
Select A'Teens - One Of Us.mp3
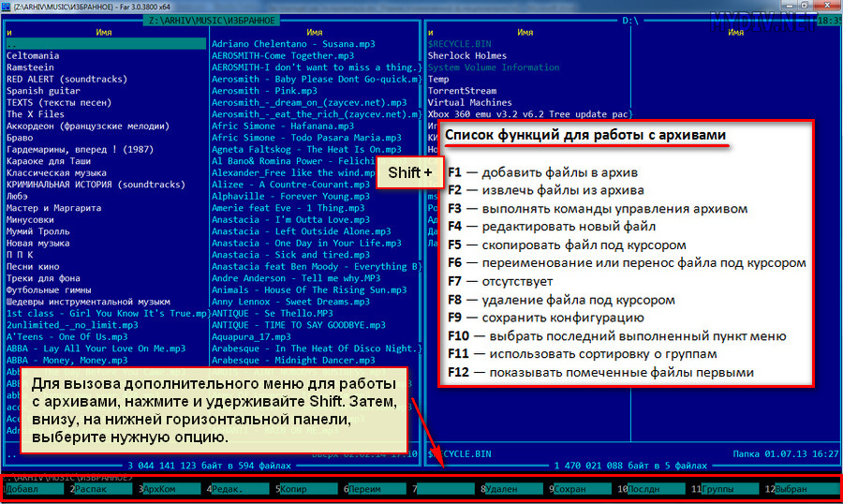[x=67, y=336]
